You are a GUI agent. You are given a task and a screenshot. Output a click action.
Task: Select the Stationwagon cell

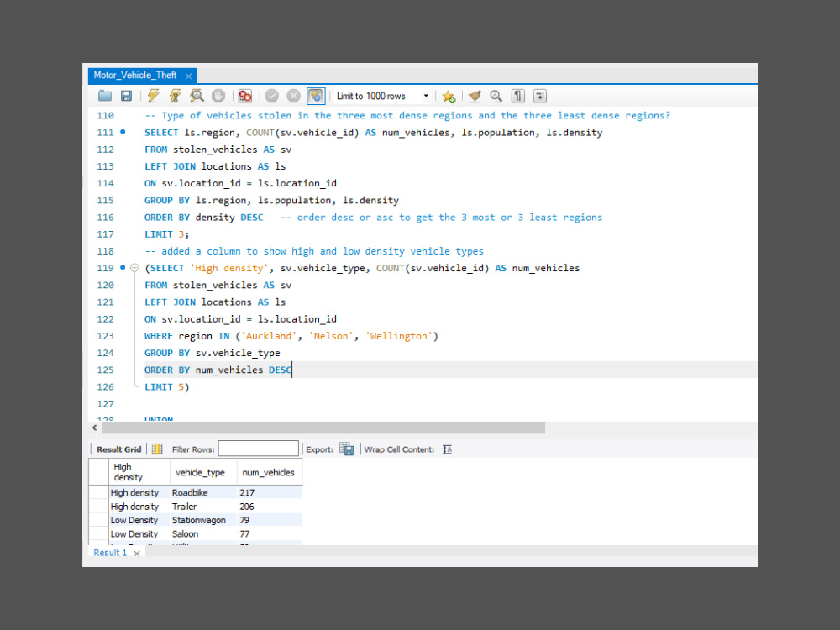click(203, 520)
